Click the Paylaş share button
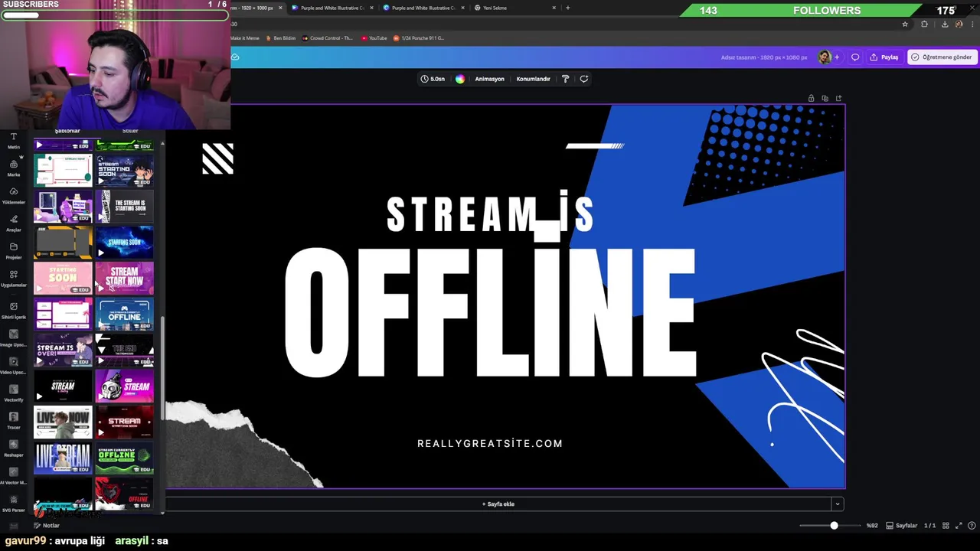Image resolution: width=980 pixels, height=551 pixels. pyautogui.click(x=884, y=57)
